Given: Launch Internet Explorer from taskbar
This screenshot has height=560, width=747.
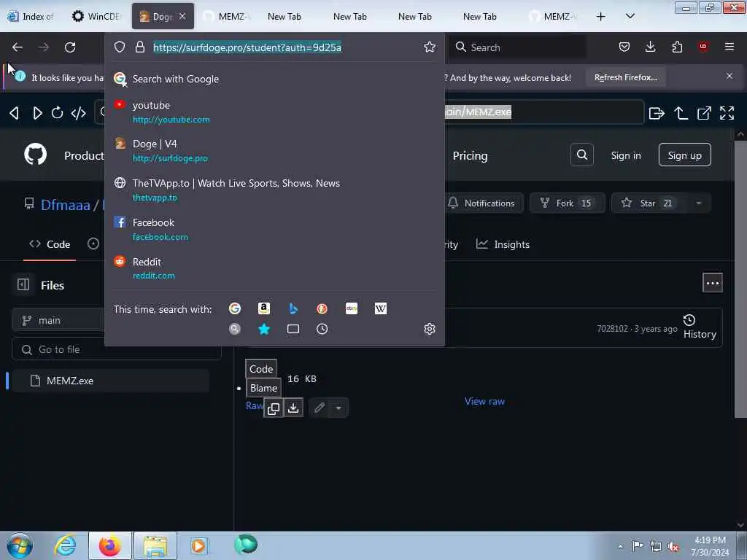Looking at the screenshot, I should coord(65,545).
